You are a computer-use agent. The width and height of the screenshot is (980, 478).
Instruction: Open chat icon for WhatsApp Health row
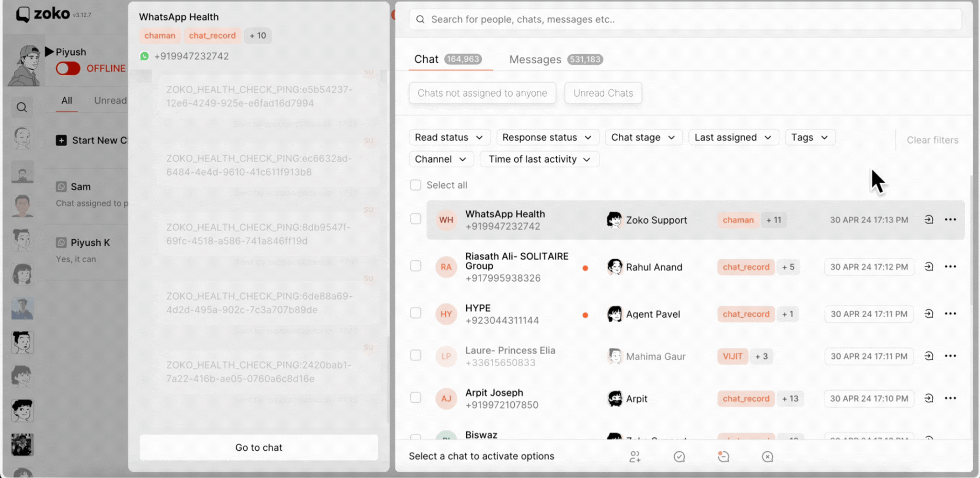pos(929,220)
